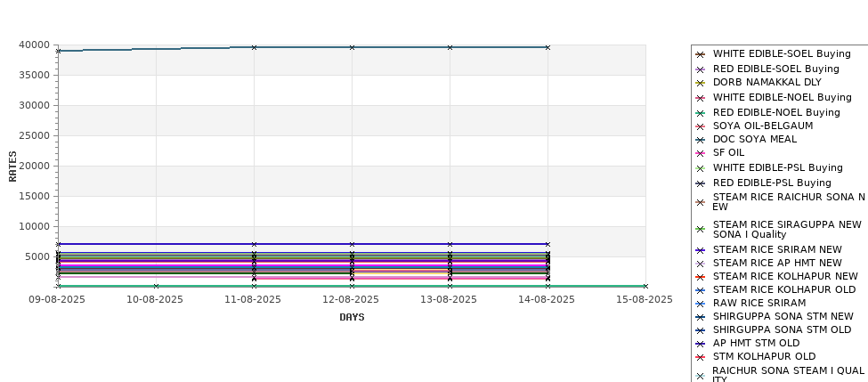
Task: Click green baseline data point on 10-08-2025
Action: (x=156, y=286)
